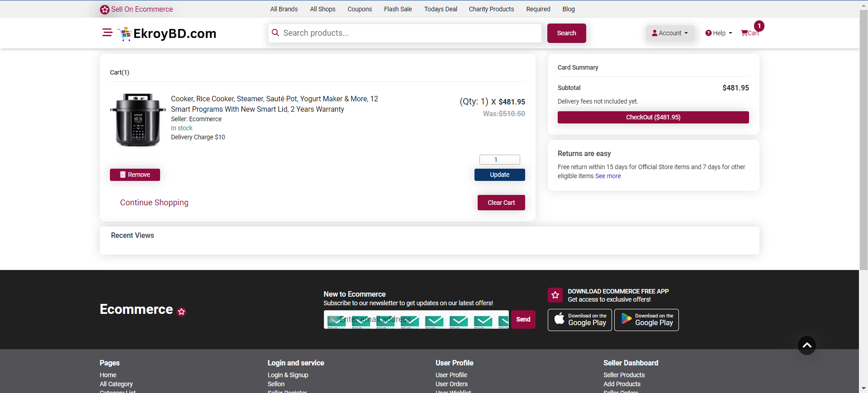Click the Clear Cart button
Image resolution: width=868 pixels, height=393 pixels.
501,203
